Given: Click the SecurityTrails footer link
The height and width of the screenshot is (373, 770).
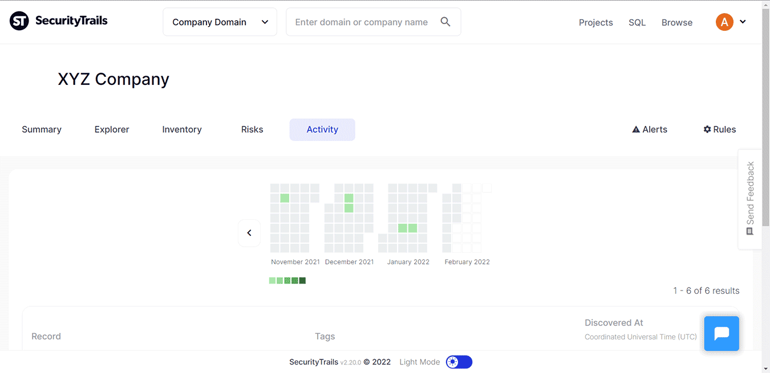Looking at the screenshot, I should click(x=314, y=362).
